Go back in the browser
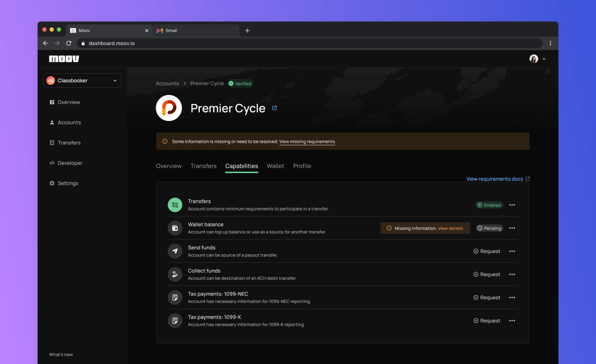 point(46,43)
